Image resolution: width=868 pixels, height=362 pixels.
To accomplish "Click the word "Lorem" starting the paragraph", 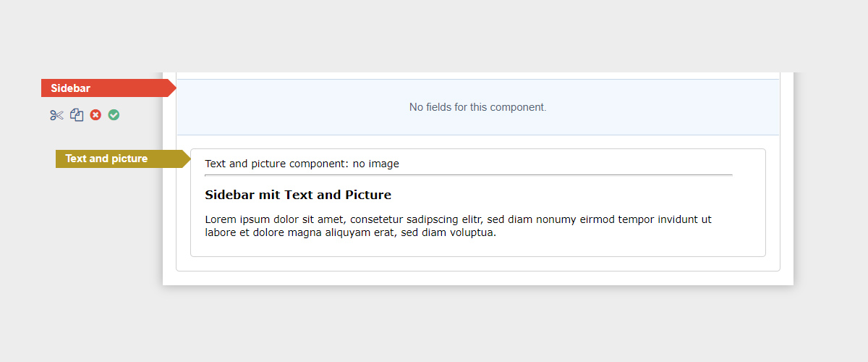I will [220, 219].
